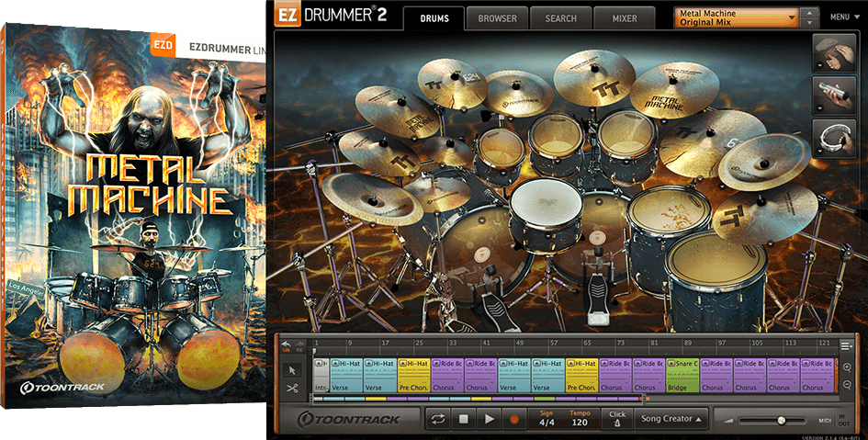Screen dimensions: 868x440
Task: Select the Ride Chorus block at bar 73
Action: coord(615,376)
